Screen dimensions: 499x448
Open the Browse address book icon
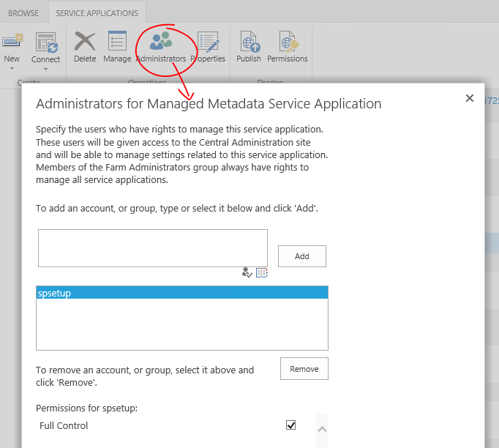click(262, 272)
